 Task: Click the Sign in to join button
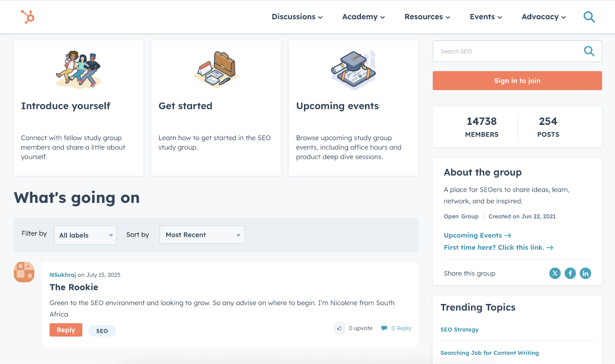click(517, 81)
